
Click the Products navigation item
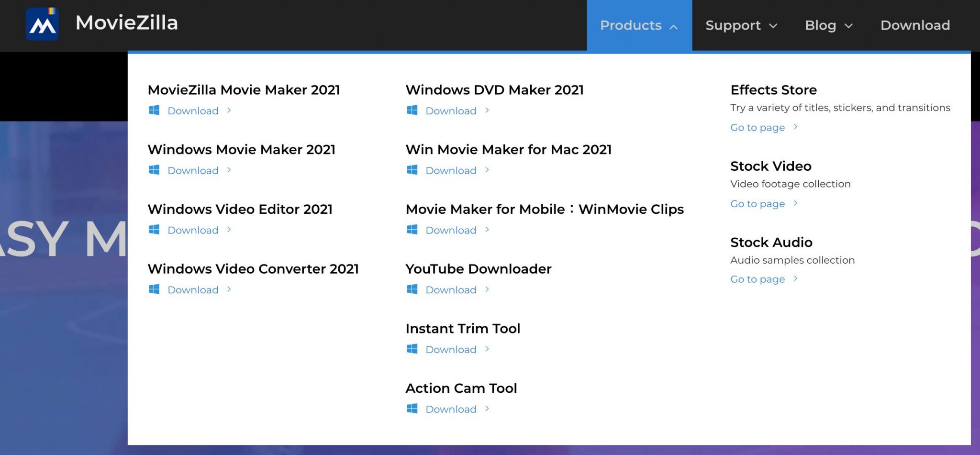pos(631,25)
